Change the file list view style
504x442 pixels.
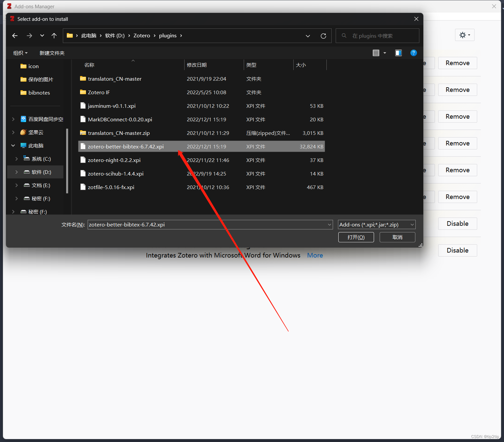pos(376,53)
